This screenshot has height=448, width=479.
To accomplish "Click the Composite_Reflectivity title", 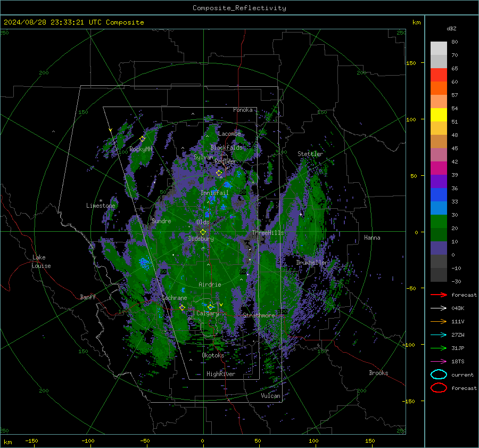I will [x=240, y=8].
